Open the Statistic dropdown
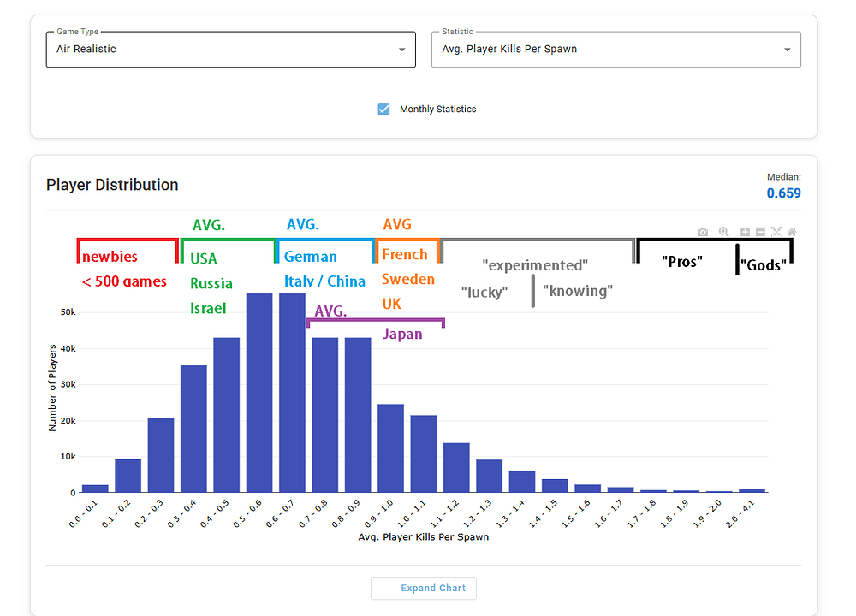856x616 pixels. (616, 50)
